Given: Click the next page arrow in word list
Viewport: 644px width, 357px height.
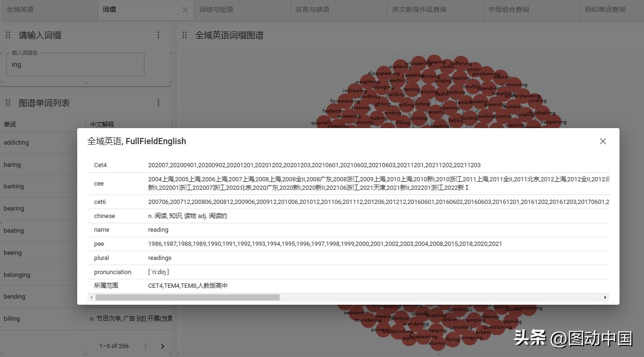Looking at the screenshot, I should (162, 346).
